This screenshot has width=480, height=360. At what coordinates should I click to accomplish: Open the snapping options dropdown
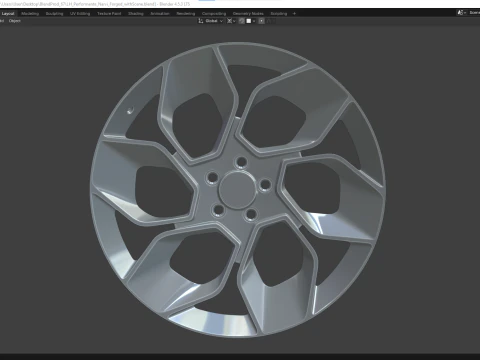pyautogui.click(x=251, y=21)
